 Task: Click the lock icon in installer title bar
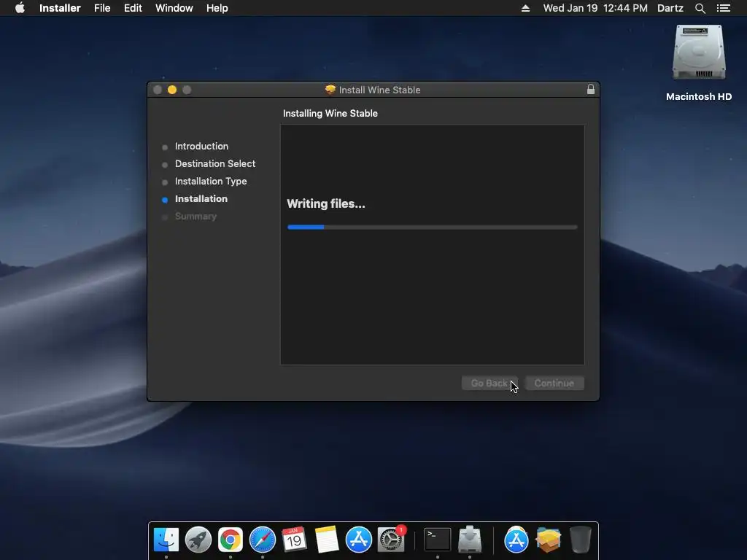[x=591, y=90]
